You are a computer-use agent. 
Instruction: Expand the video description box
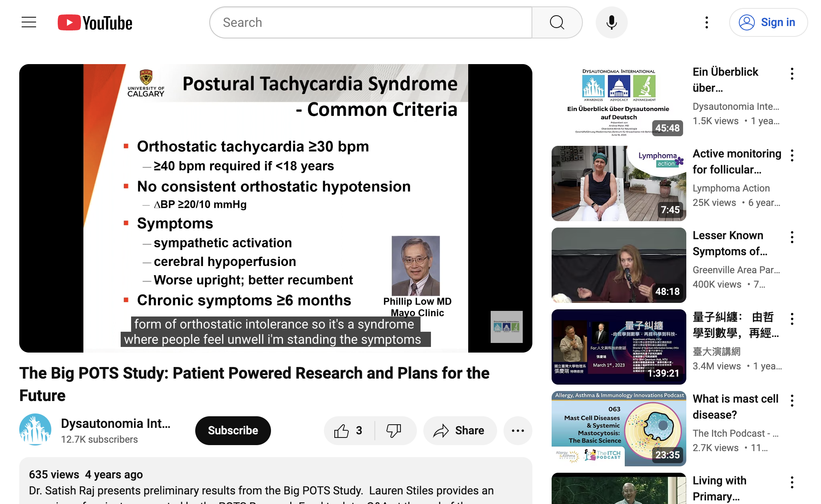coord(276,481)
